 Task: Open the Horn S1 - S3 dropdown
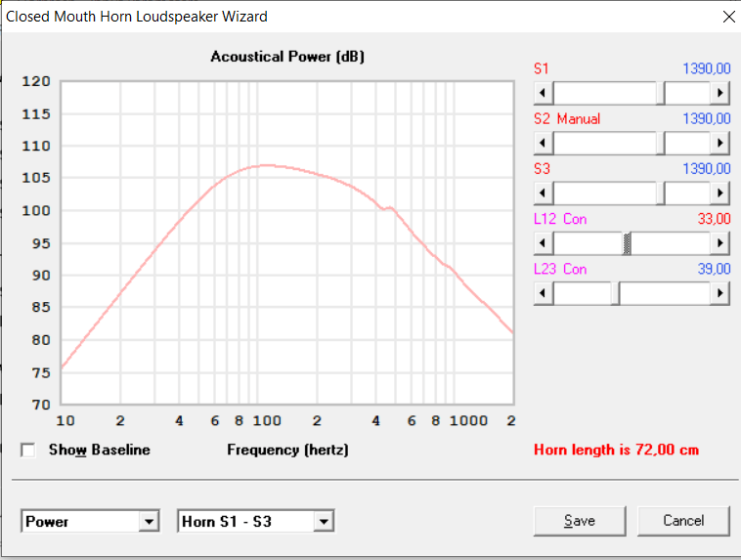tap(324, 521)
